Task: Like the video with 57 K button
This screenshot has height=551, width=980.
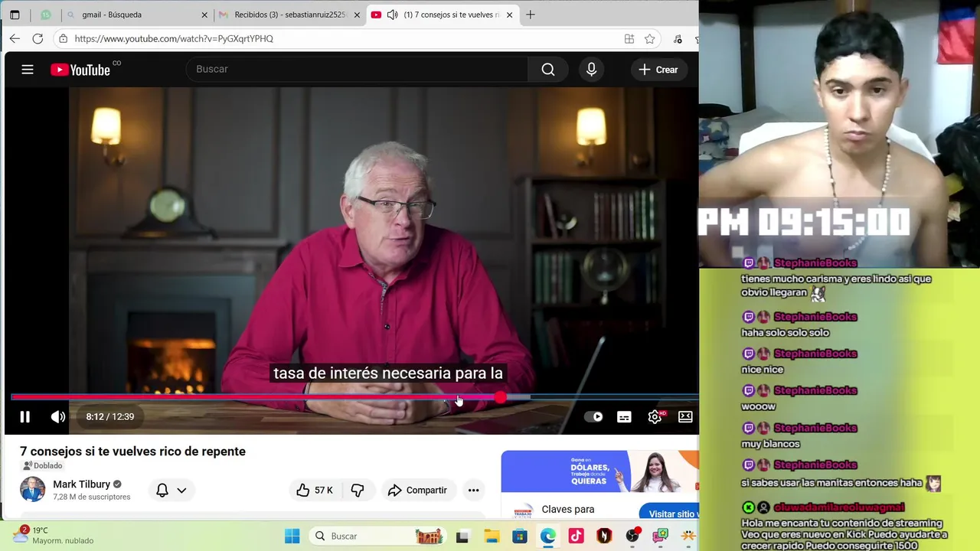Action: 315,490
